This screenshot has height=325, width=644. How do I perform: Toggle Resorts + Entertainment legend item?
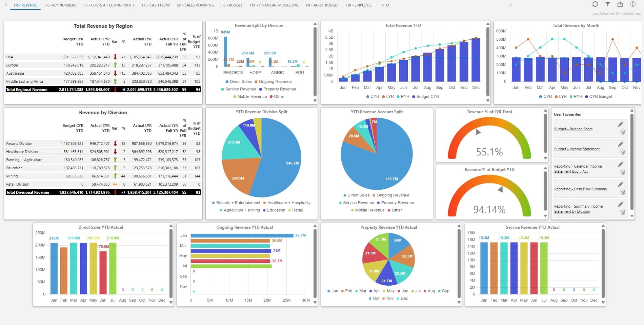tap(236, 203)
